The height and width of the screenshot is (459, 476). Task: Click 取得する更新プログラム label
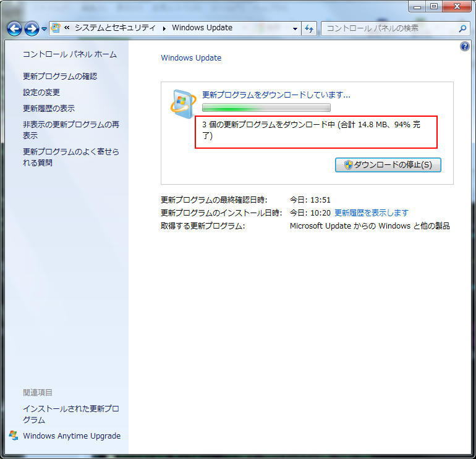(x=203, y=225)
